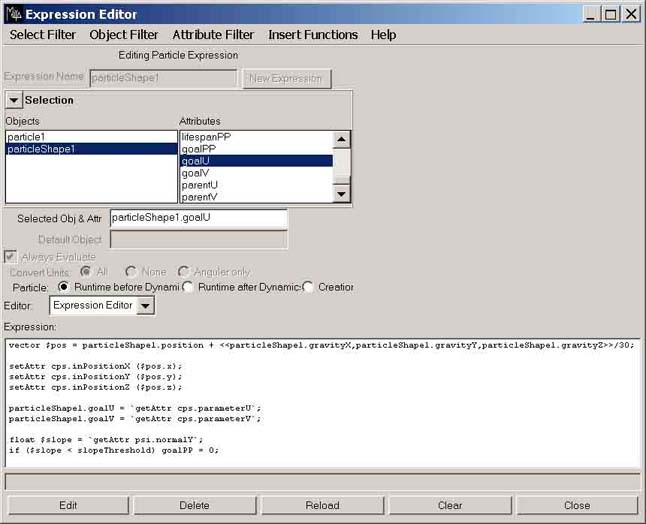Viewport: 646px width, 524px height.
Task: Collapse the Selection section triangle
Action: (14, 100)
